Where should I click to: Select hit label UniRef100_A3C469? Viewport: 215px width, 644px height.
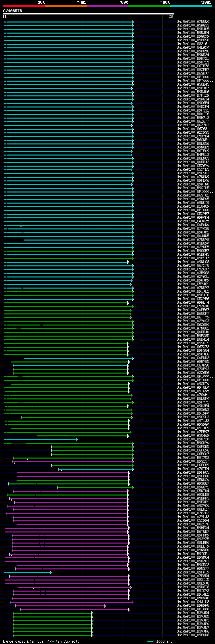[193, 435]
